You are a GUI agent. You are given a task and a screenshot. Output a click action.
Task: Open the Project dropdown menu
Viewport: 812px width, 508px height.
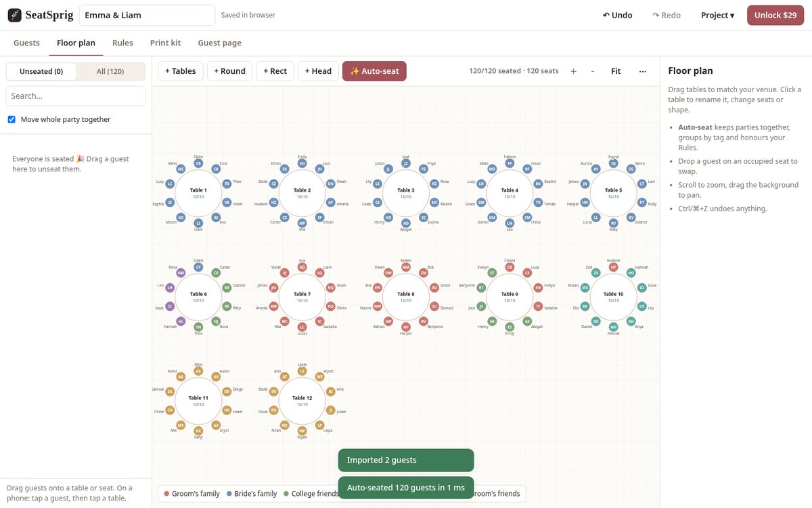coord(717,15)
